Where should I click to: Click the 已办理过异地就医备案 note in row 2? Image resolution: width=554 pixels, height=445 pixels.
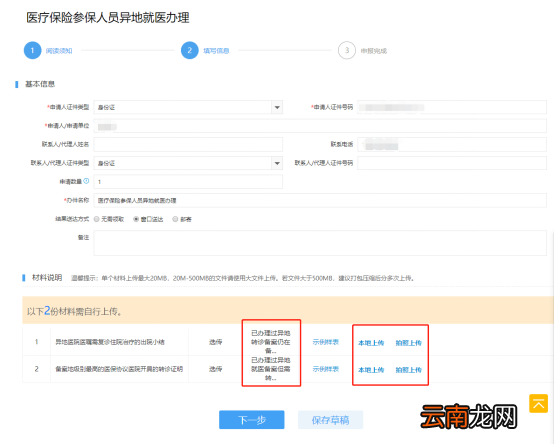pos(271,369)
